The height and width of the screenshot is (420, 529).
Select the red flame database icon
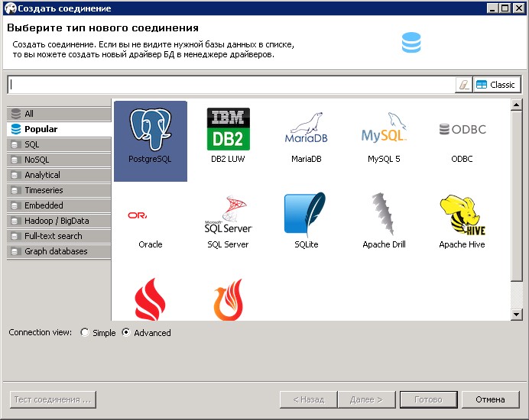tap(151, 299)
